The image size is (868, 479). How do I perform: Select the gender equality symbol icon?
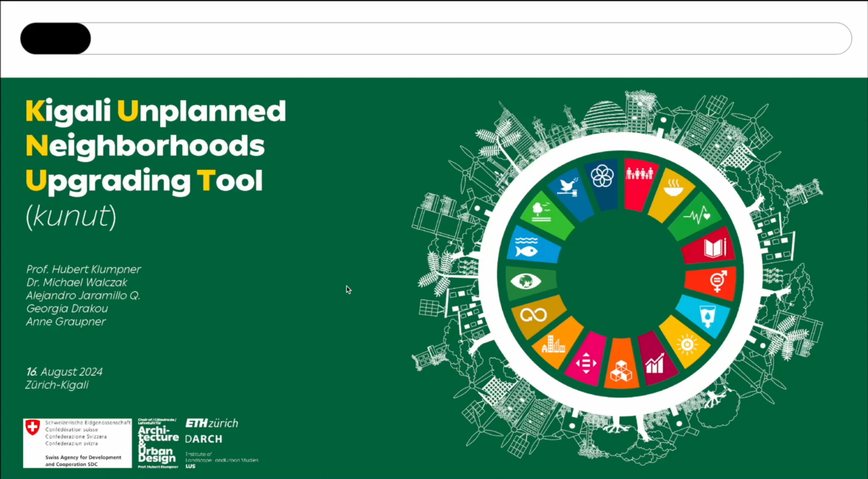718,281
